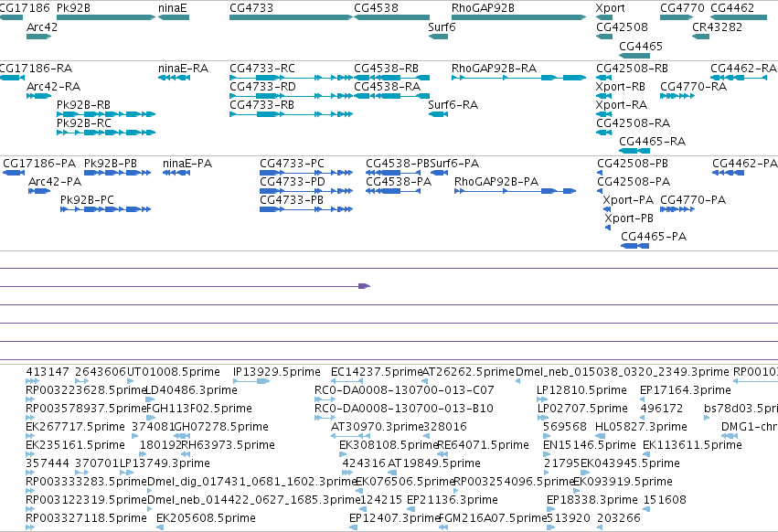The height and width of the screenshot is (532, 778).
Task: Select transcript RhoGAP92B-RA
Action: click(518, 78)
